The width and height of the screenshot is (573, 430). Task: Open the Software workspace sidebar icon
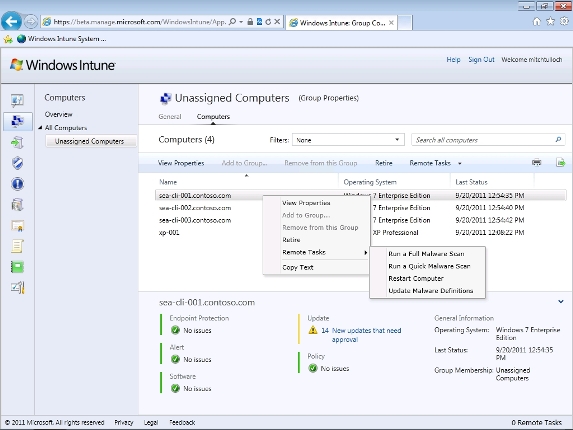click(17, 205)
